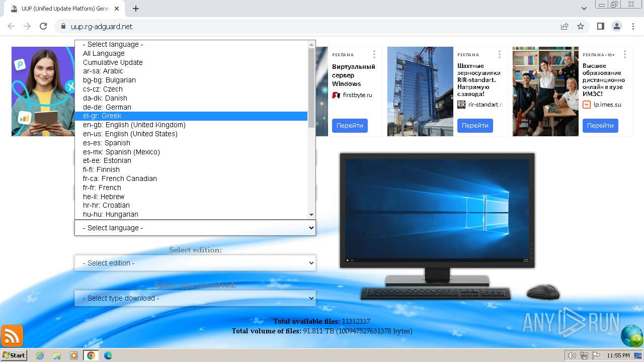Choose '- Select language -' placeholder at list top
Screen dimensions: 644x362
point(191,44)
